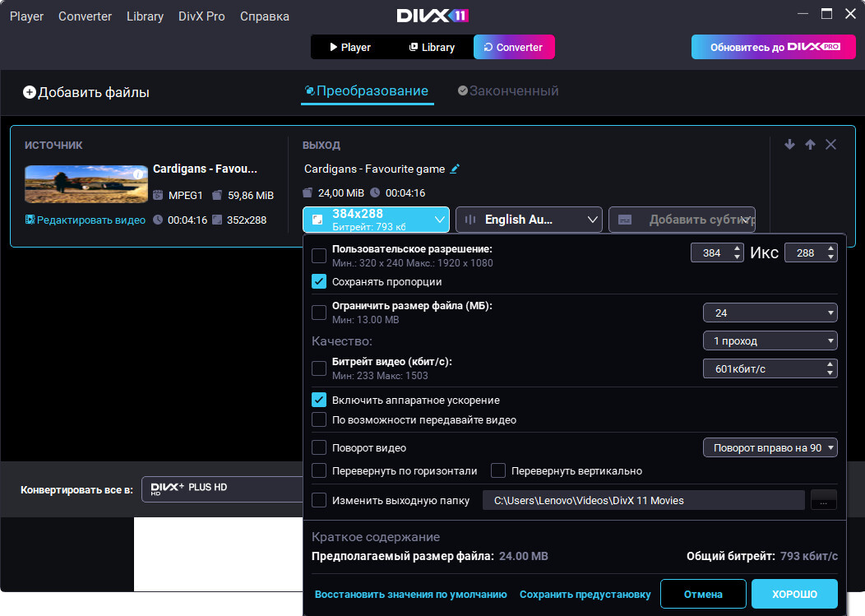Open the Player menu

click(26, 16)
